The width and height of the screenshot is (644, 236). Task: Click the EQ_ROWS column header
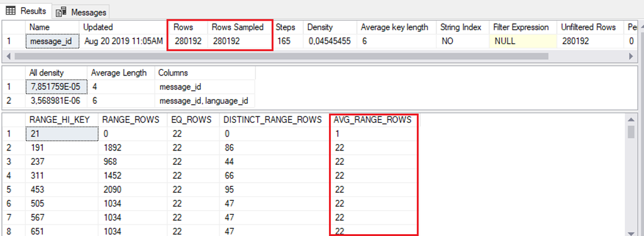(194, 120)
